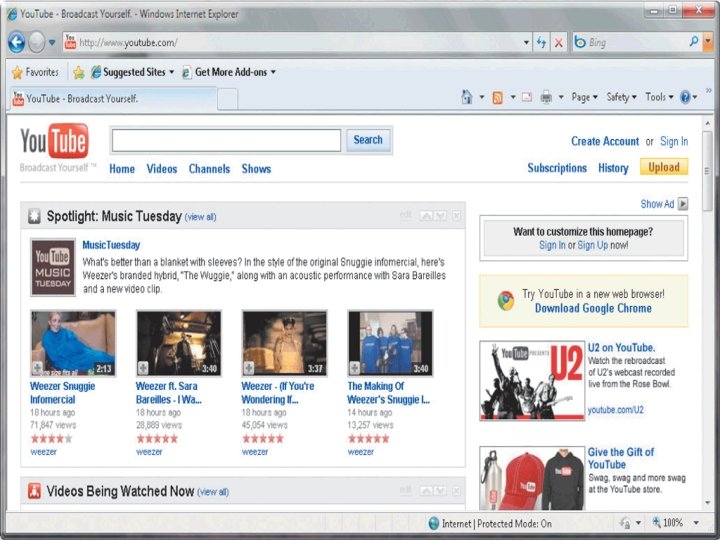Screen dimensions: 720x540
Task: Add Weezer (If You're Wondering If) to queue
Action: (249, 367)
